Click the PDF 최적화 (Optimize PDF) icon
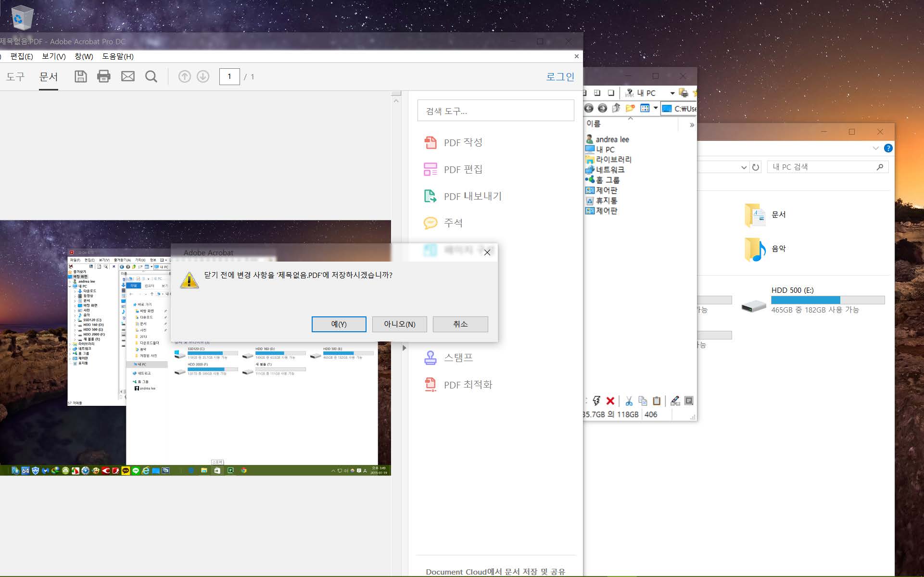 pos(431,384)
